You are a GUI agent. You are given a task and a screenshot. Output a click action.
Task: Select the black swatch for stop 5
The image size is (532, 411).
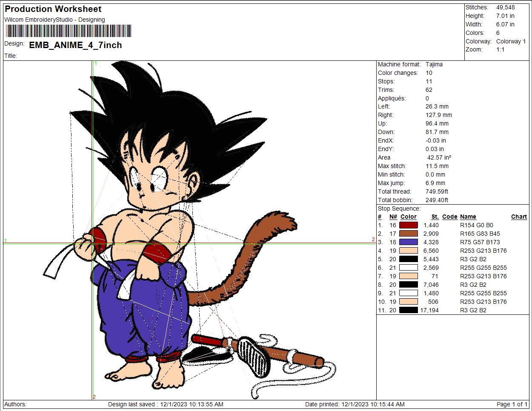pyautogui.click(x=408, y=259)
